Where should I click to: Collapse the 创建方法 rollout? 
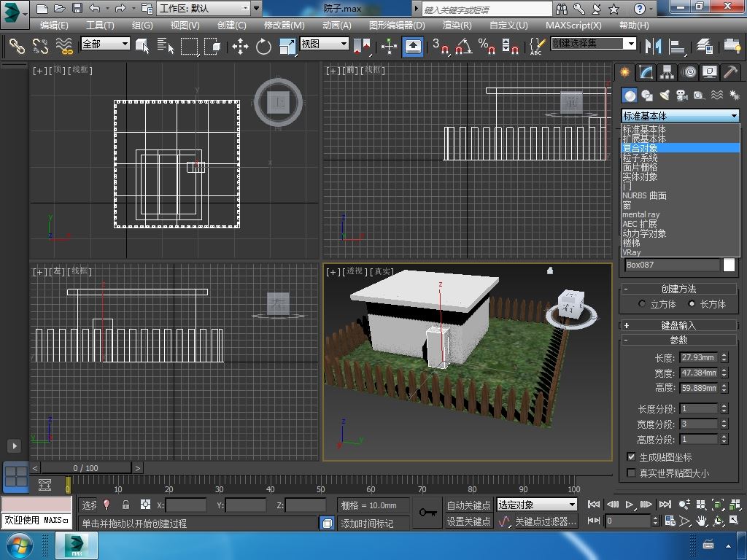[x=678, y=289]
